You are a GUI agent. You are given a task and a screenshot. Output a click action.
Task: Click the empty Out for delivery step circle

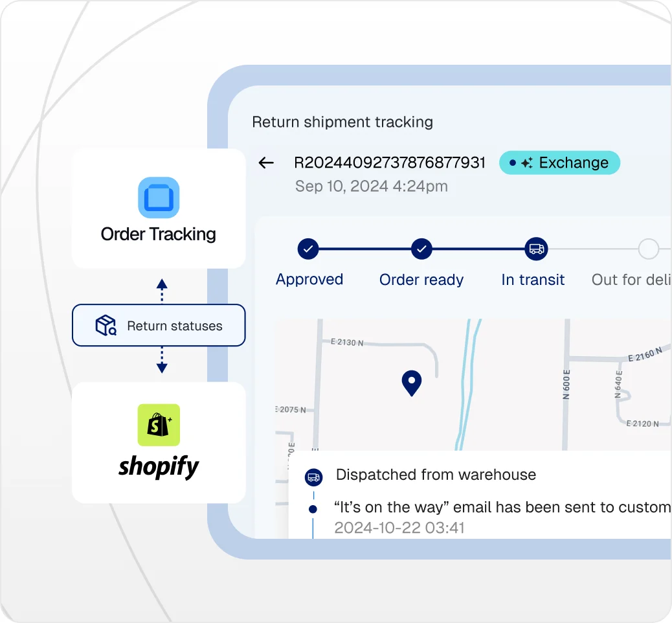pyautogui.click(x=649, y=249)
